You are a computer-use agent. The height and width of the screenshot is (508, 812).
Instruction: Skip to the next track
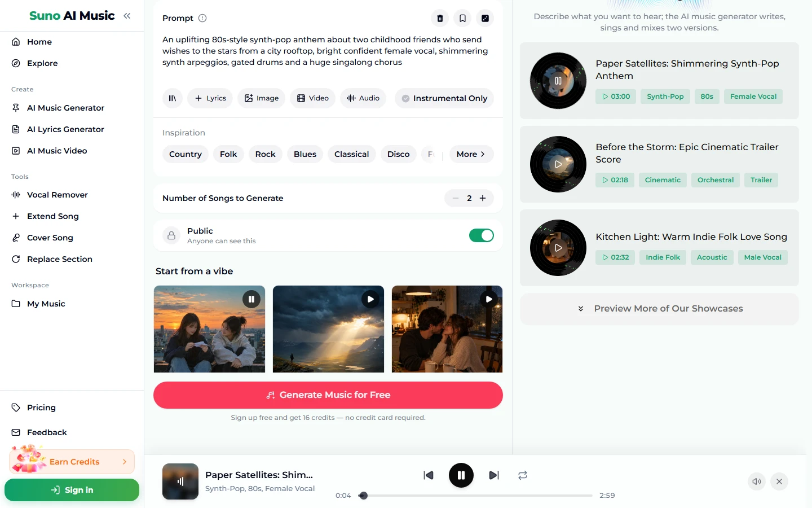click(x=494, y=475)
